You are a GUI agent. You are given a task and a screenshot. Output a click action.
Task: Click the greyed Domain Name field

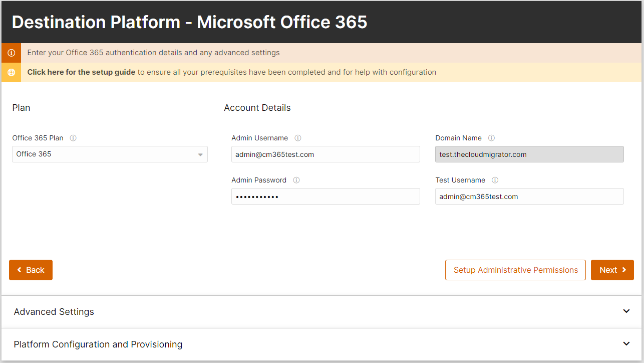point(529,154)
